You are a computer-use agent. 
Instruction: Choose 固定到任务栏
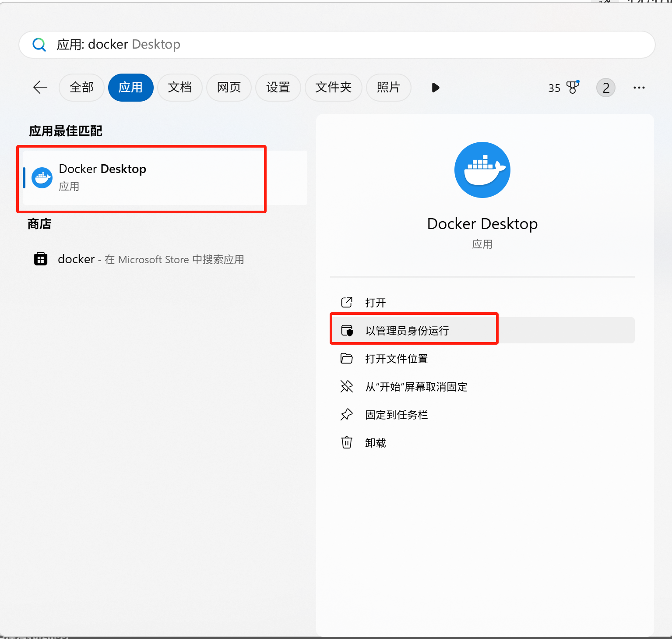point(482,414)
